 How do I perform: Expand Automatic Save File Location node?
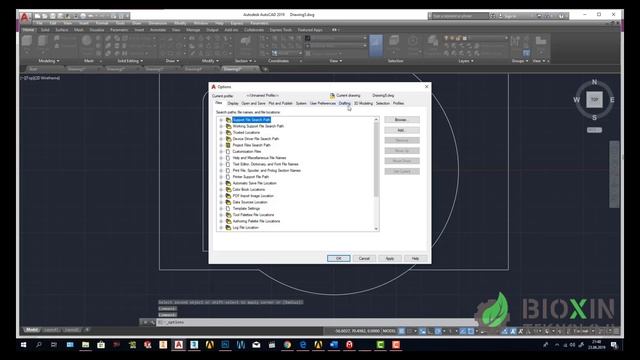click(x=221, y=183)
